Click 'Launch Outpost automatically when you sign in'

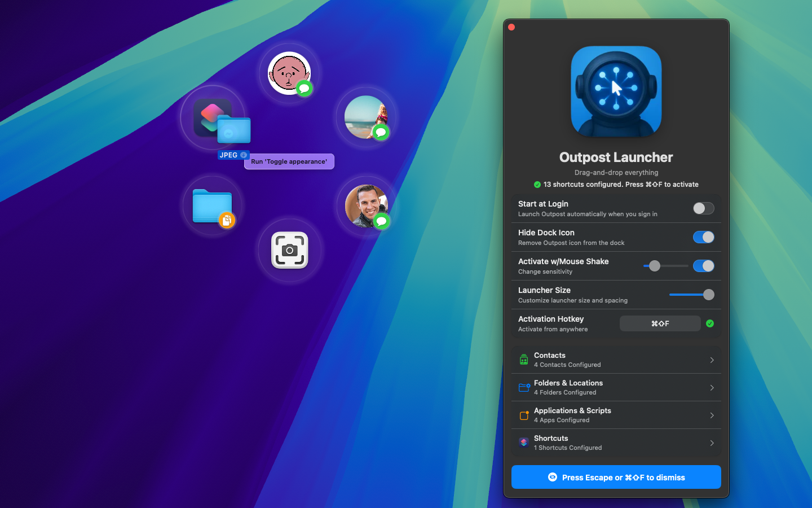pos(588,214)
